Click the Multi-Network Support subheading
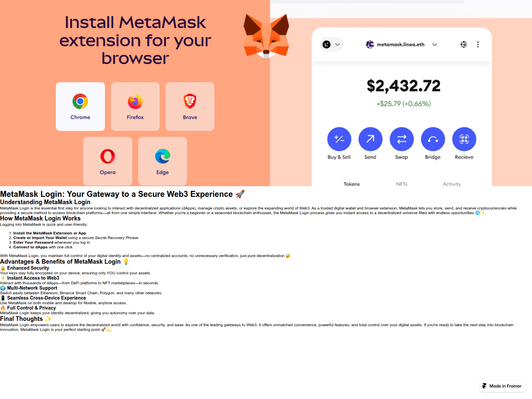Viewport: 532px width, 399px height. point(29,288)
